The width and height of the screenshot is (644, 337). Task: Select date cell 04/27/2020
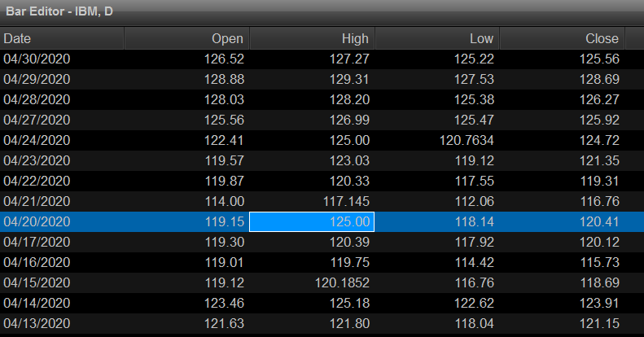coord(37,120)
